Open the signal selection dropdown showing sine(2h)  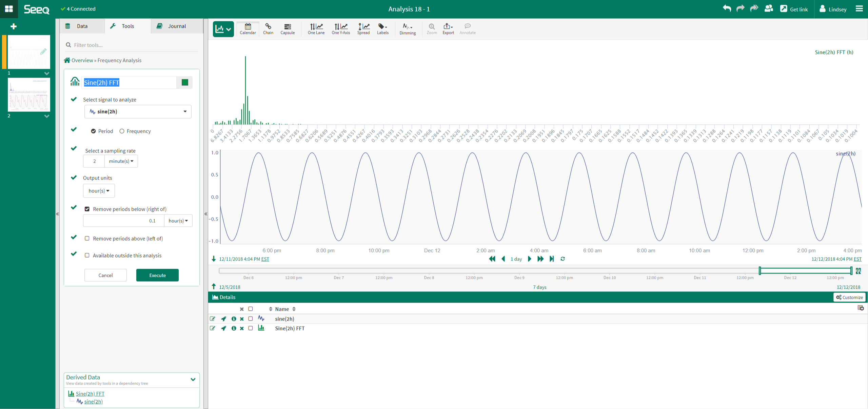pos(137,111)
